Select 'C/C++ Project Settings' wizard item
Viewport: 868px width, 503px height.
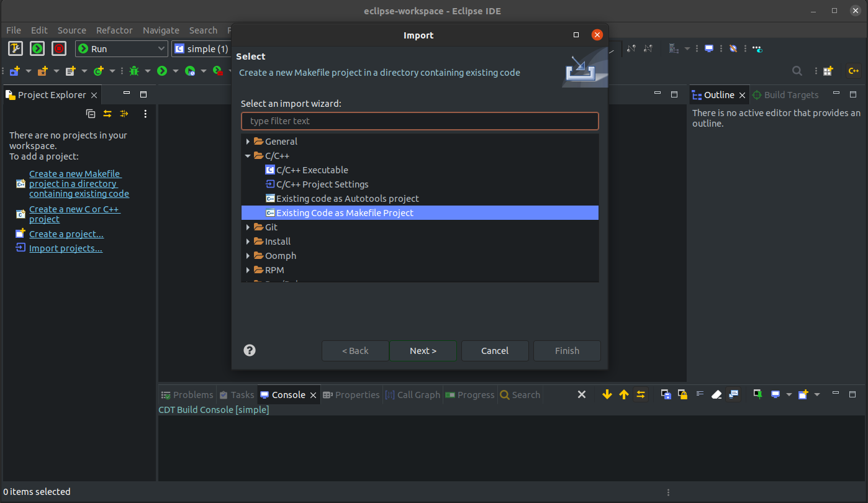coord(322,184)
